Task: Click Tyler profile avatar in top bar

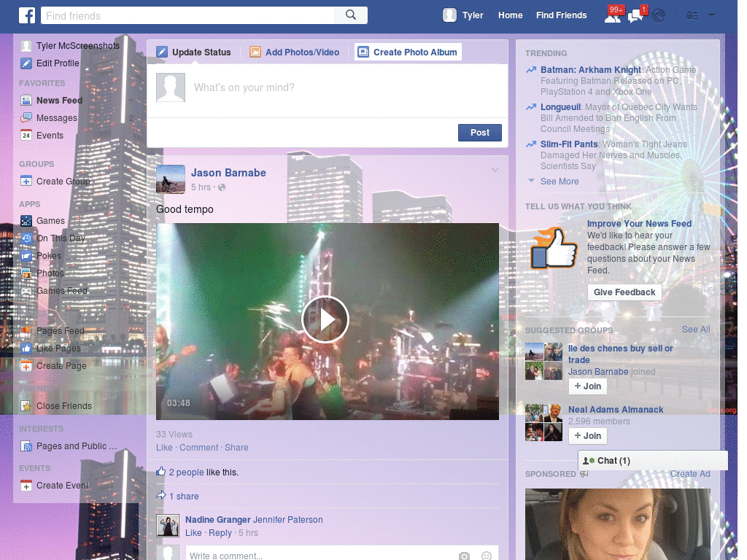Action: tap(449, 15)
